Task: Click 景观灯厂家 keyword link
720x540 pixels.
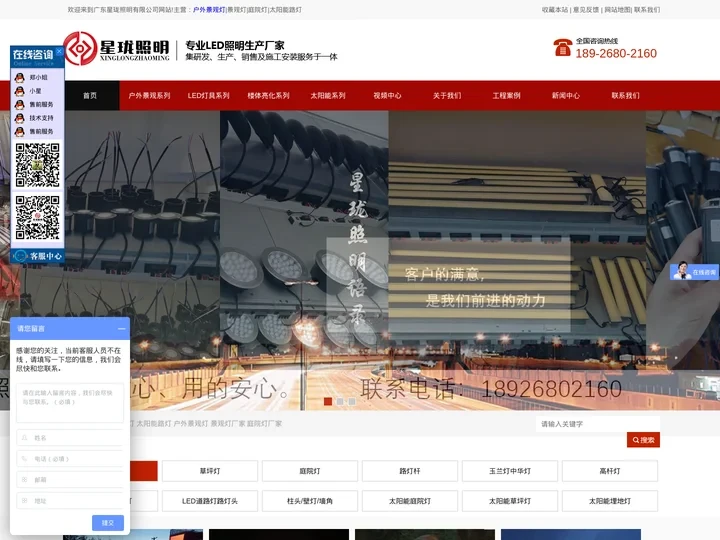Action: (228, 423)
